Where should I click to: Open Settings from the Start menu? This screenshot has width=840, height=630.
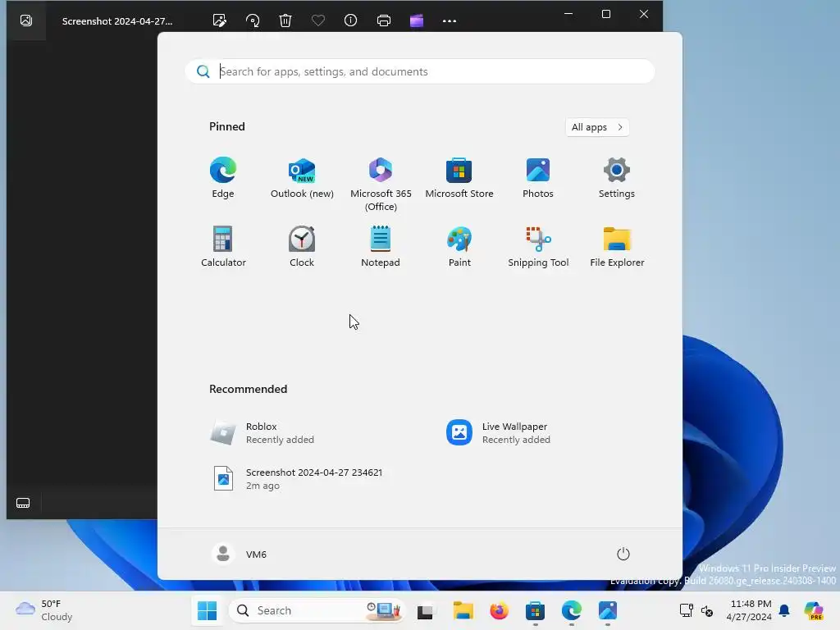click(617, 178)
